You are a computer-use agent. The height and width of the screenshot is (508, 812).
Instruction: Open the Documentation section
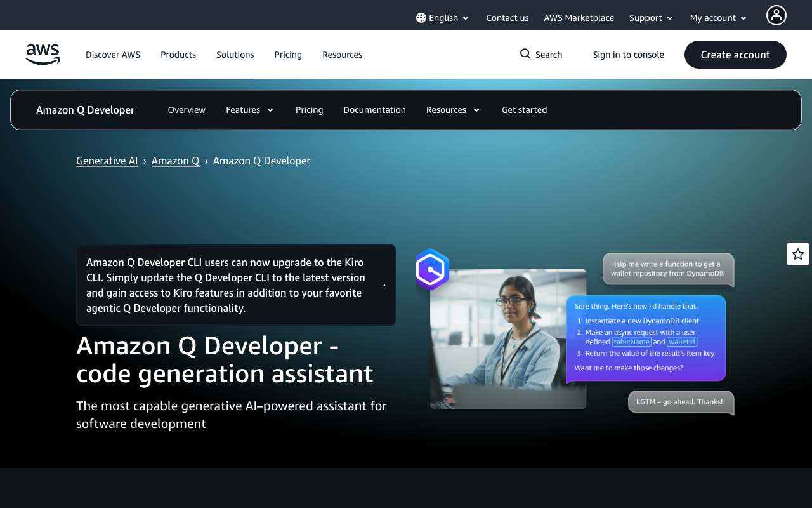pyautogui.click(x=374, y=110)
